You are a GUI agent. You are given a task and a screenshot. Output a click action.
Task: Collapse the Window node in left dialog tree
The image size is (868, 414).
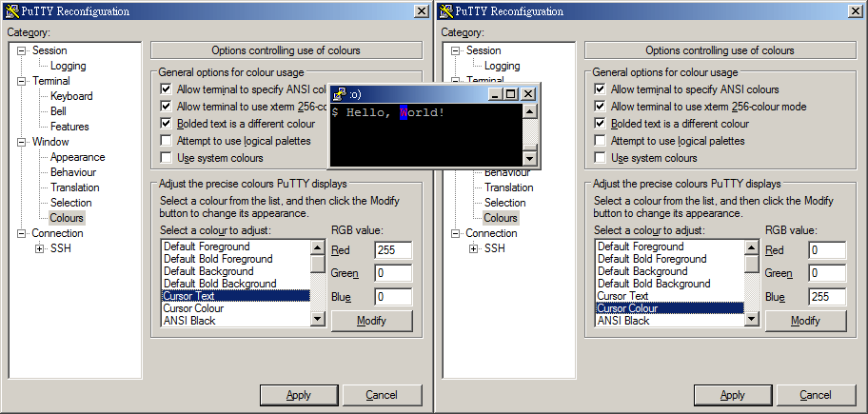click(x=22, y=142)
